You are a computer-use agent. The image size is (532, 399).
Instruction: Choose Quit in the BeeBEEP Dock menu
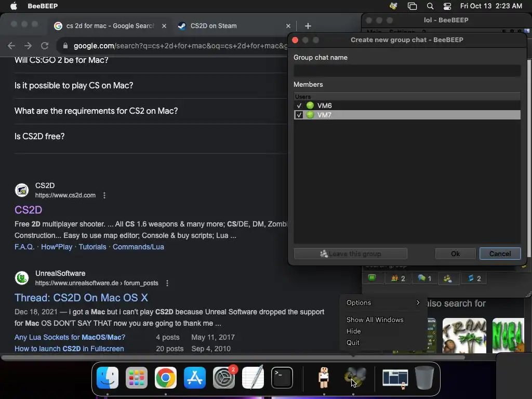353,343
